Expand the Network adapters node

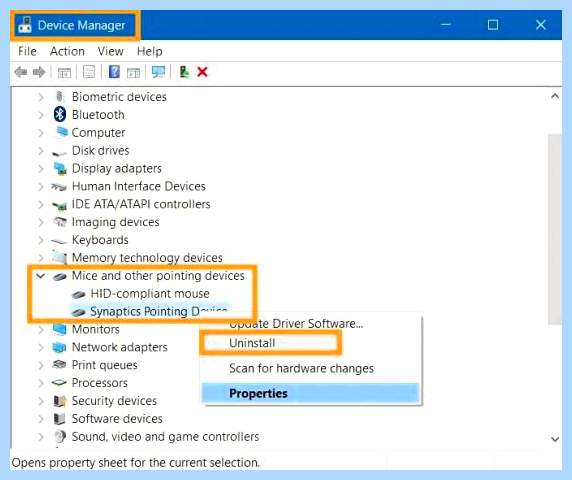[x=41, y=347]
